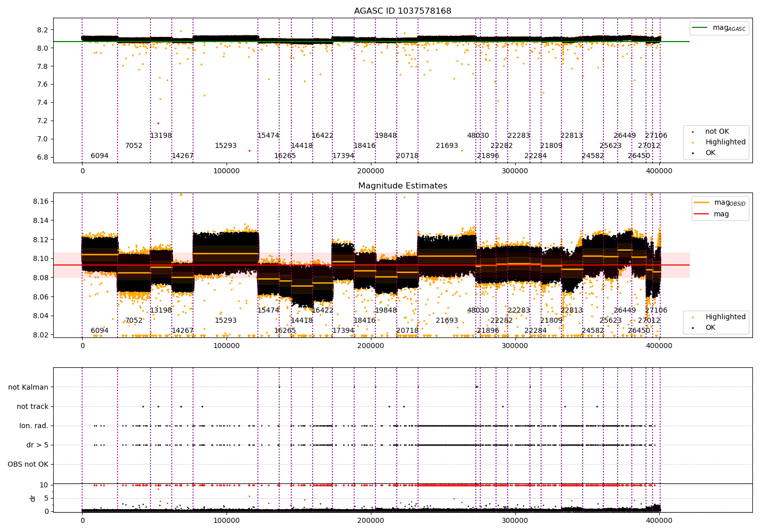Select the mag AGASC legend entry
The height and width of the screenshot is (532, 760).
tap(718, 28)
